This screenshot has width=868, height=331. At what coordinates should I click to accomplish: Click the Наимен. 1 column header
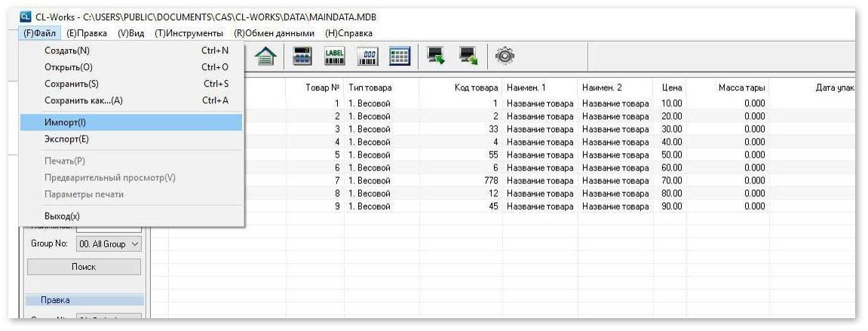tap(540, 87)
